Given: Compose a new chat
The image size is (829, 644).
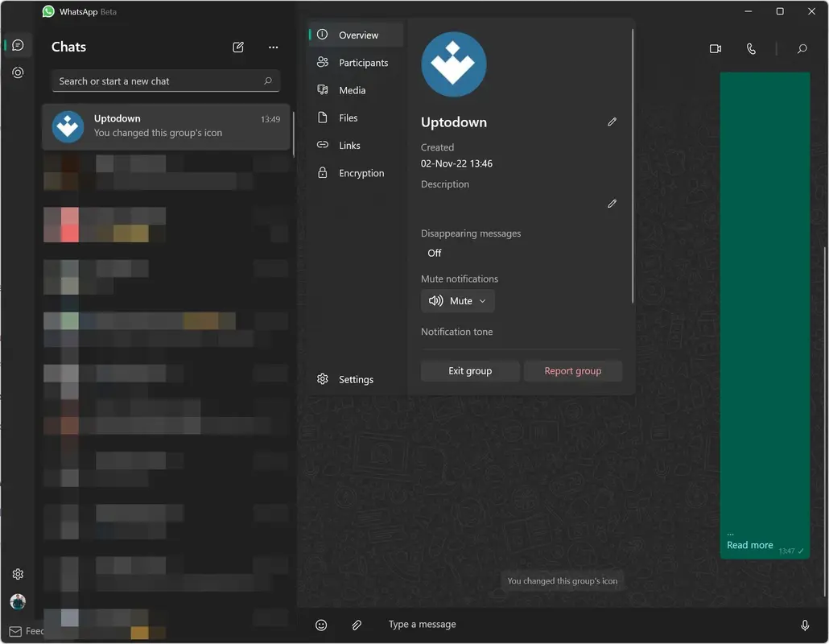Looking at the screenshot, I should point(238,47).
